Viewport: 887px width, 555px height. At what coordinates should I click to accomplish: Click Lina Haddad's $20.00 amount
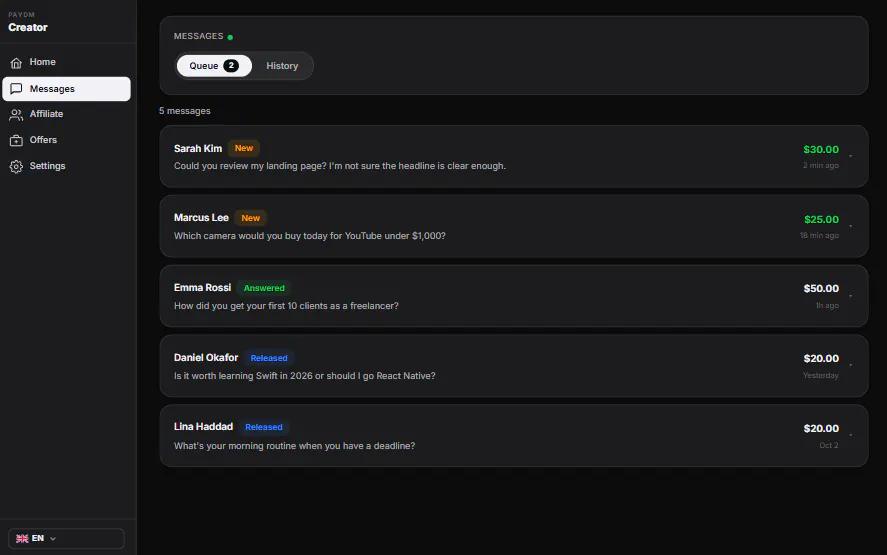click(x=821, y=428)
